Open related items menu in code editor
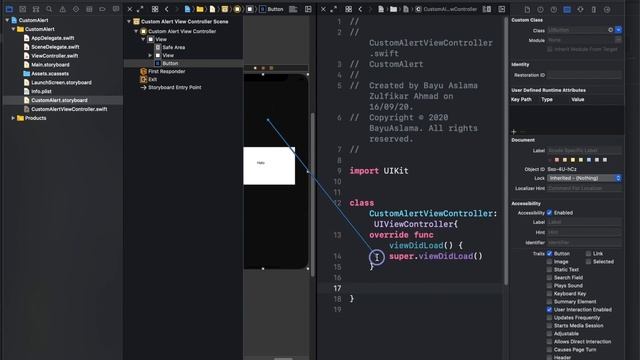 click(349, 9)
